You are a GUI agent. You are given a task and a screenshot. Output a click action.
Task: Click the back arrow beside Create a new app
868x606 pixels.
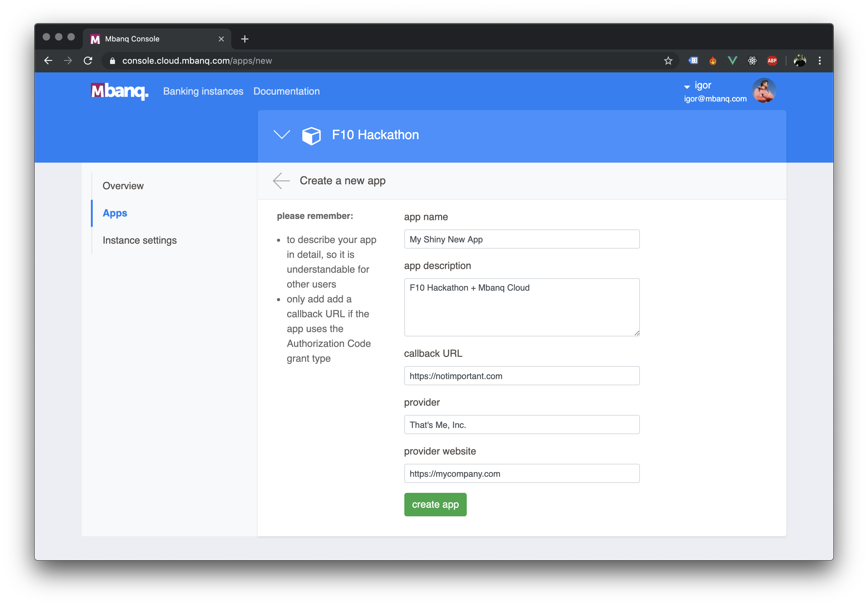pos(281,181)
